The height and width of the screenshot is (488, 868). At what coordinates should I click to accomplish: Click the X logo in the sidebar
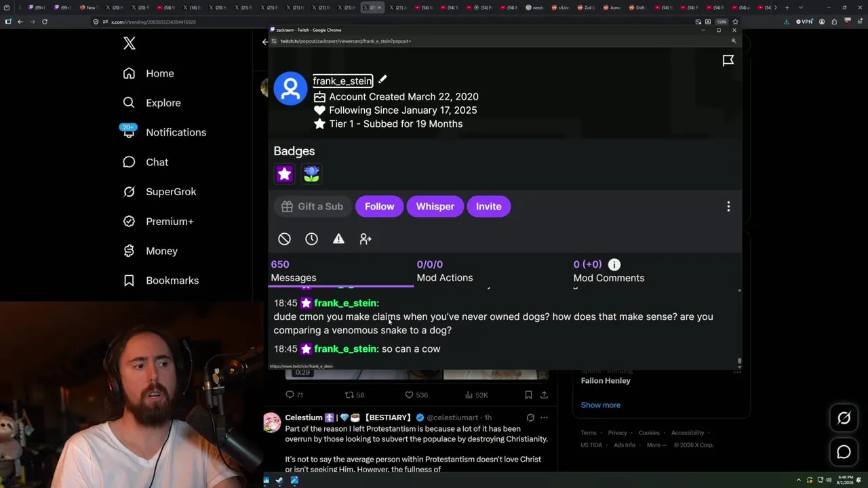point(130,44)
